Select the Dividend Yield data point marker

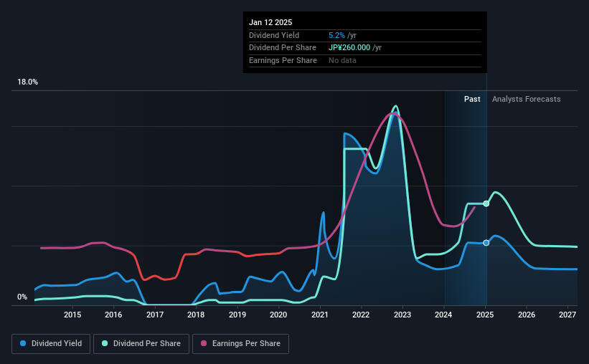pyautogui.click(x=486, y=243)
